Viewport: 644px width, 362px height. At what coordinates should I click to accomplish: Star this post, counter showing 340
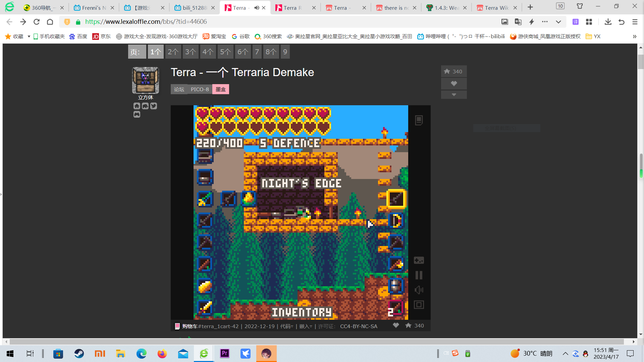454,71
